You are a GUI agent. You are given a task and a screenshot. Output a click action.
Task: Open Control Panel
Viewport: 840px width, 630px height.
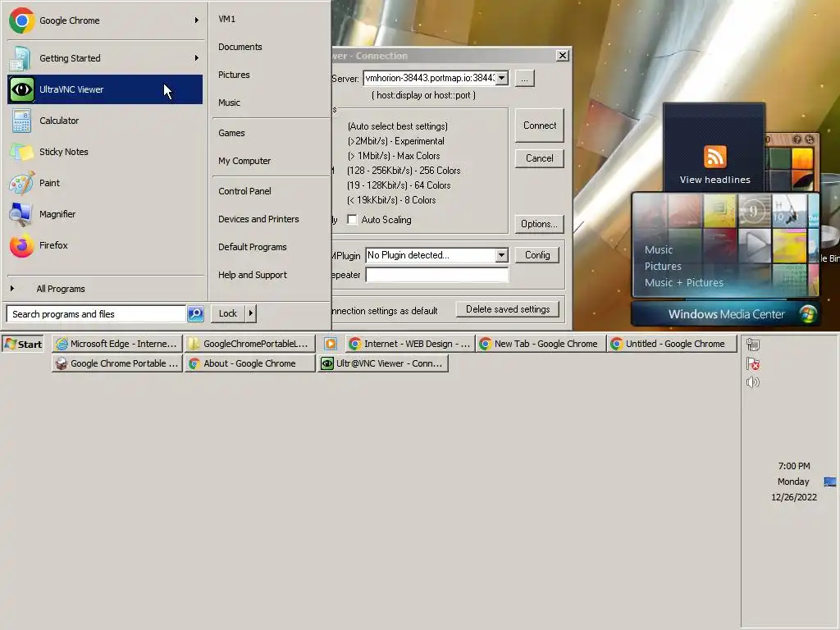click(244, 190)
